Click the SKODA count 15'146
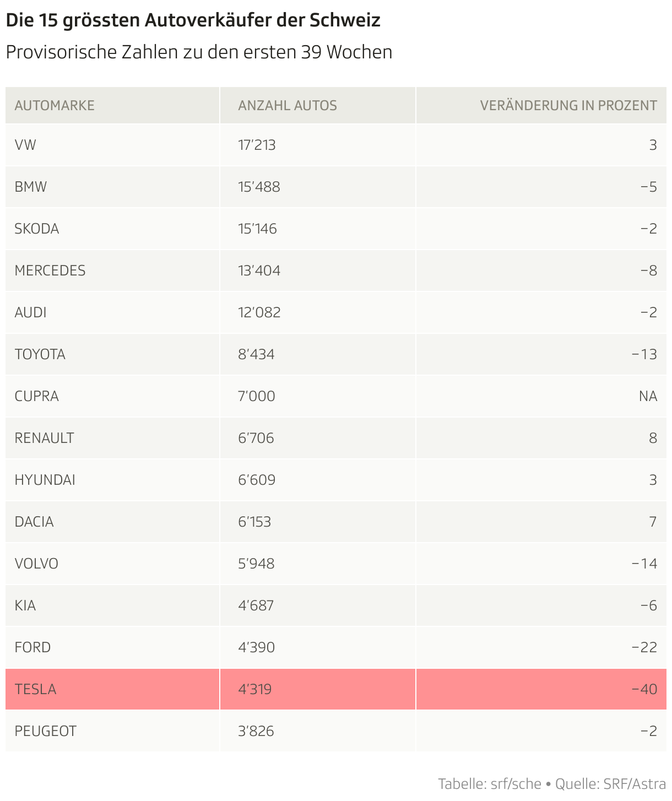The height and width of the screenshot is (801, 672). [257, 229]
